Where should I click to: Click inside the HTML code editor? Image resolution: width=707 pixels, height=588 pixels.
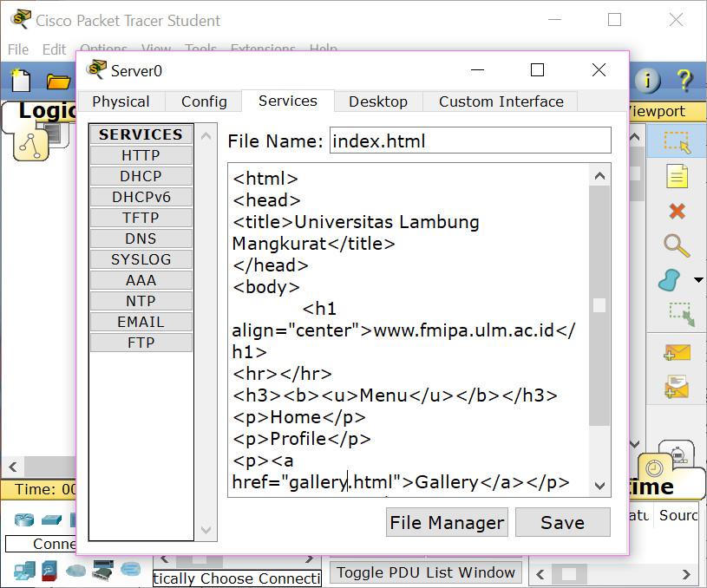click(409, 330)
